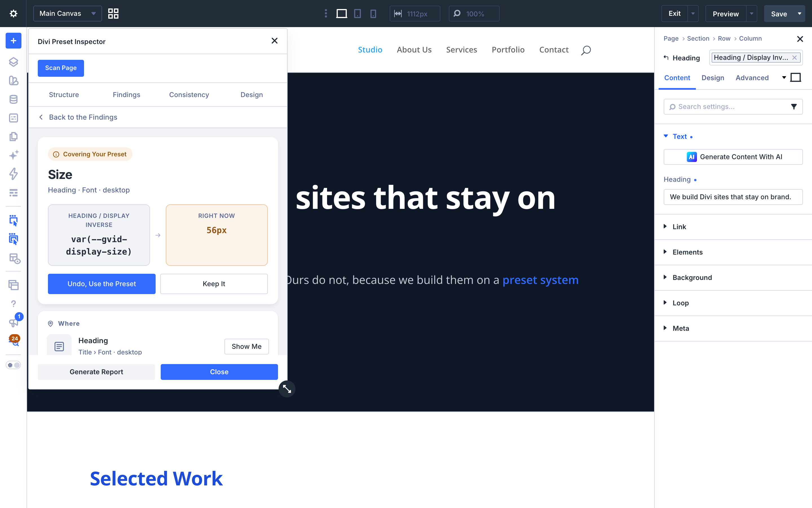Expand the Background settings group

click(733, 277)
